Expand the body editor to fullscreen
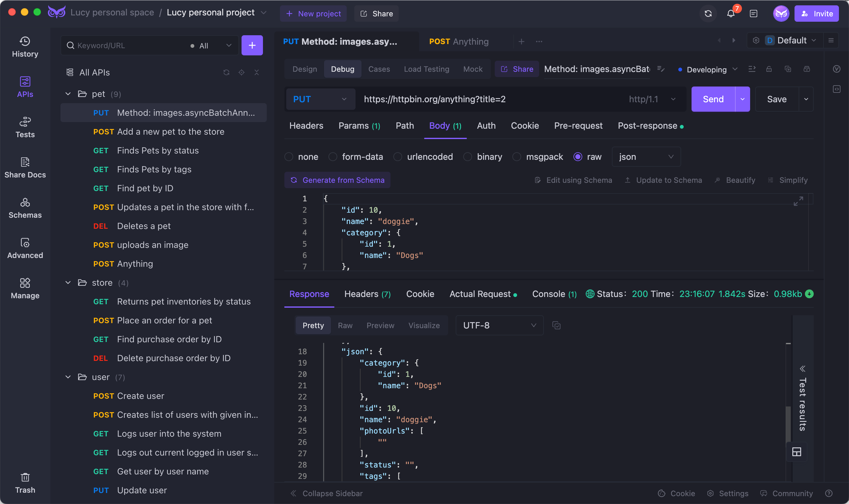849x504 pixels. point(798,201)
